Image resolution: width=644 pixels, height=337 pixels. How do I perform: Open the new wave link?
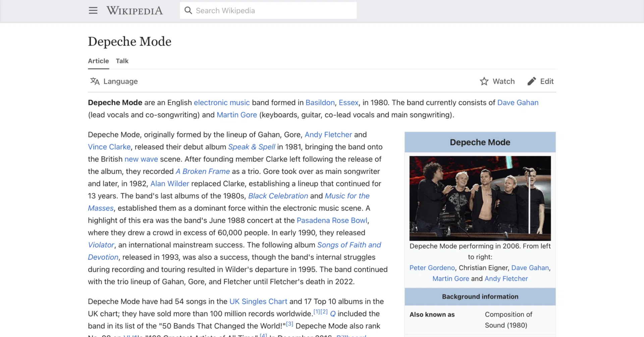pyautogui.click(x=141, y=159)
